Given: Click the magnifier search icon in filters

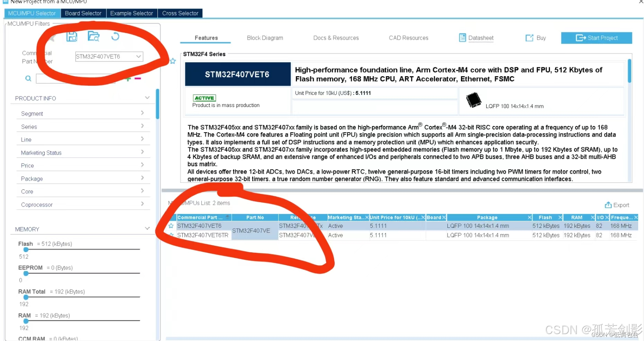Looking at the screenshot, I should (28, 79).
